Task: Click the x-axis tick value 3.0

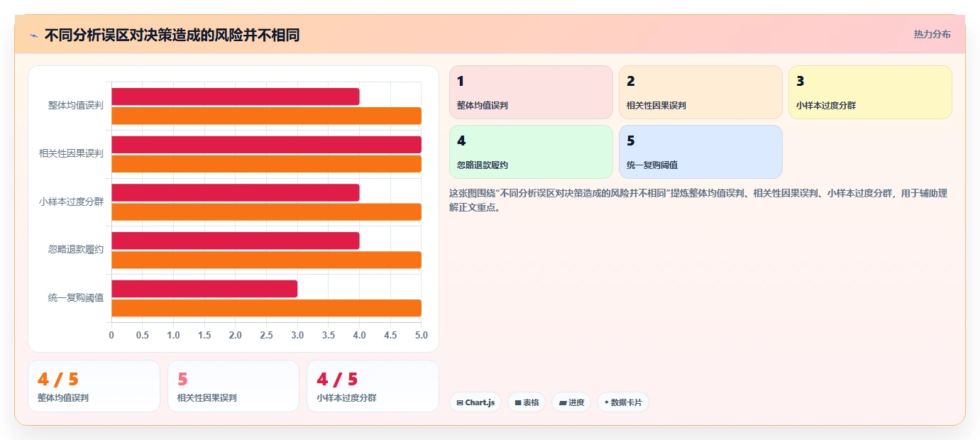Action: tap(297, 335)
